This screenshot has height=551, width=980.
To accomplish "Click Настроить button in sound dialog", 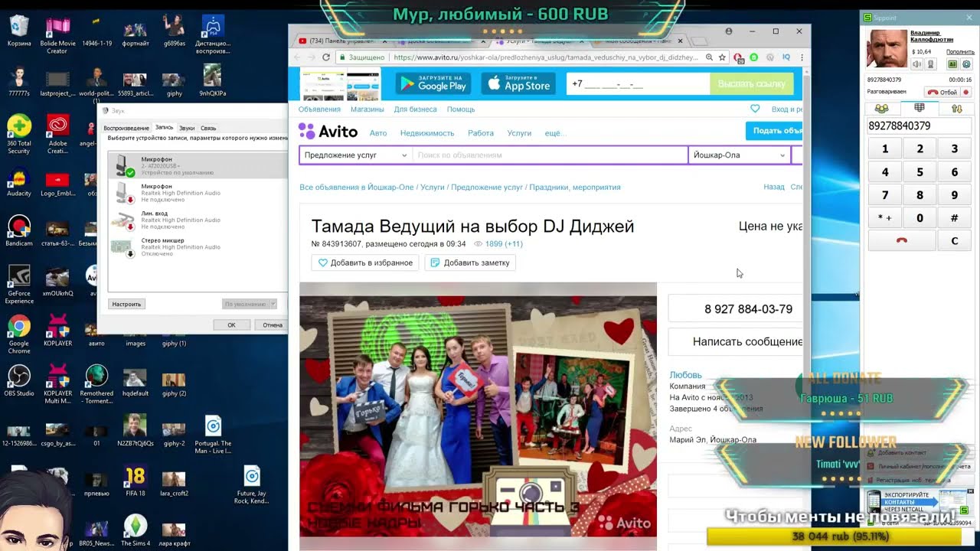I will 126,304.
